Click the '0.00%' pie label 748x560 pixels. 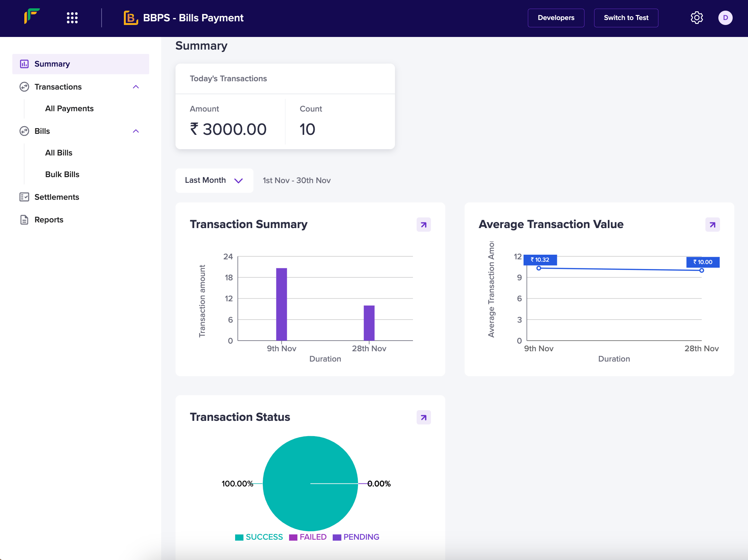pyautogui.click(x=379, y=484)
